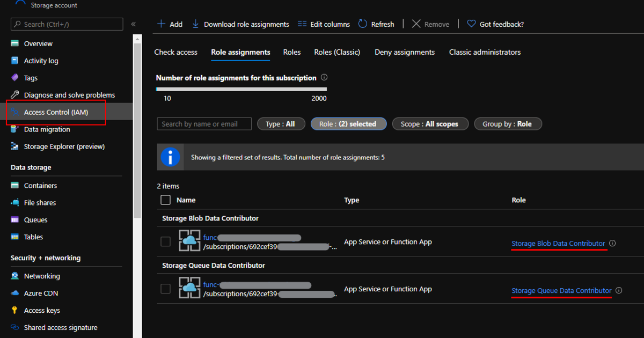Open the Role : (2) selected filter
This screenshot has height=338, width=644.
[348, 124]
